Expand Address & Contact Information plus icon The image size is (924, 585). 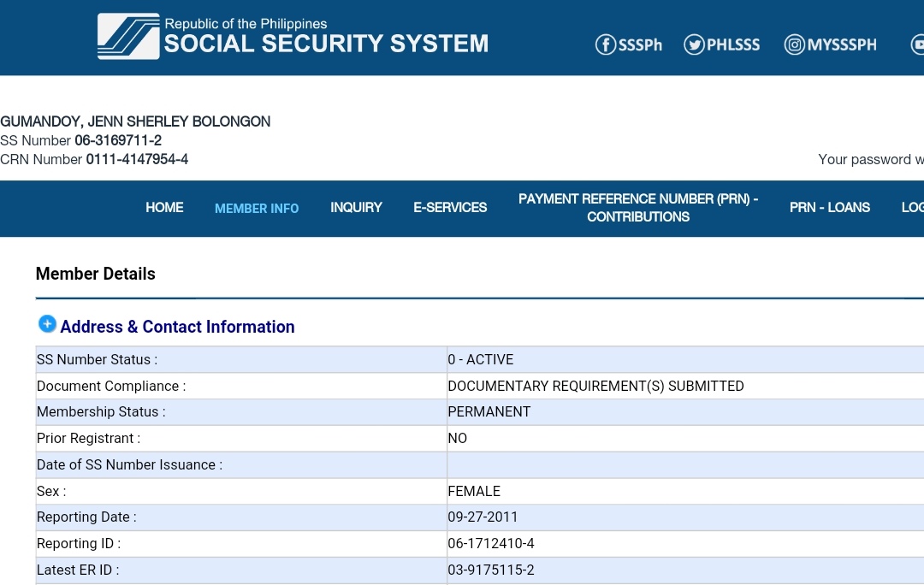click(47, 324)
